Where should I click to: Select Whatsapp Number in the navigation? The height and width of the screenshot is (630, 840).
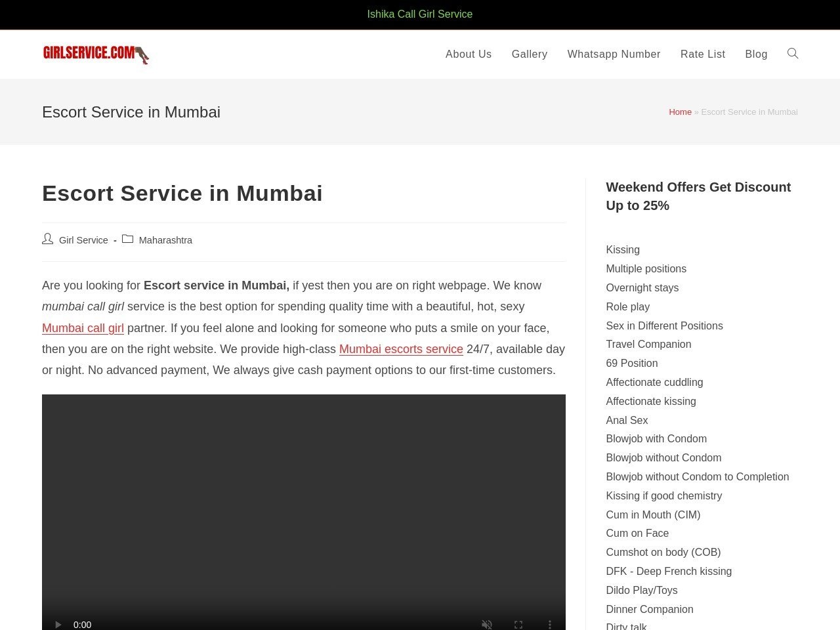coord(614,54)
